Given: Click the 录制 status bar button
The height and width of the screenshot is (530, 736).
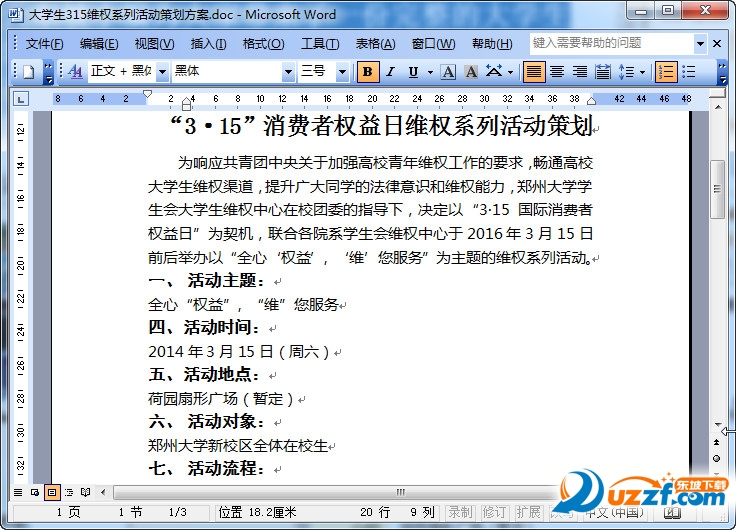Looking at the screenshot, I should click(460, 512).
